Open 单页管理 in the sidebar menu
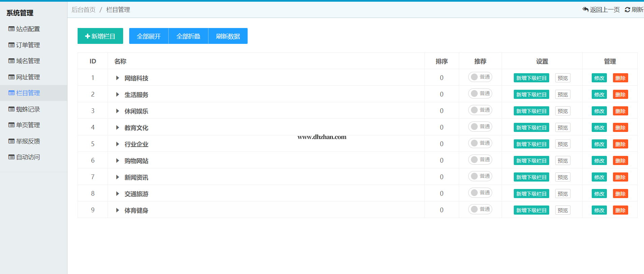Screen dimensions: 644x274 coord(28,125)
